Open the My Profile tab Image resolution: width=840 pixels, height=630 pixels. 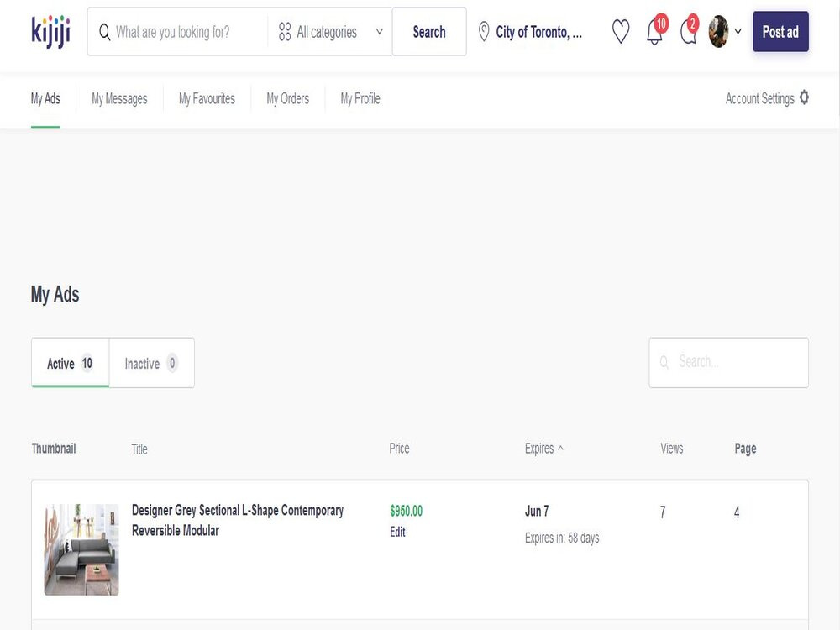tap(360, 98)
